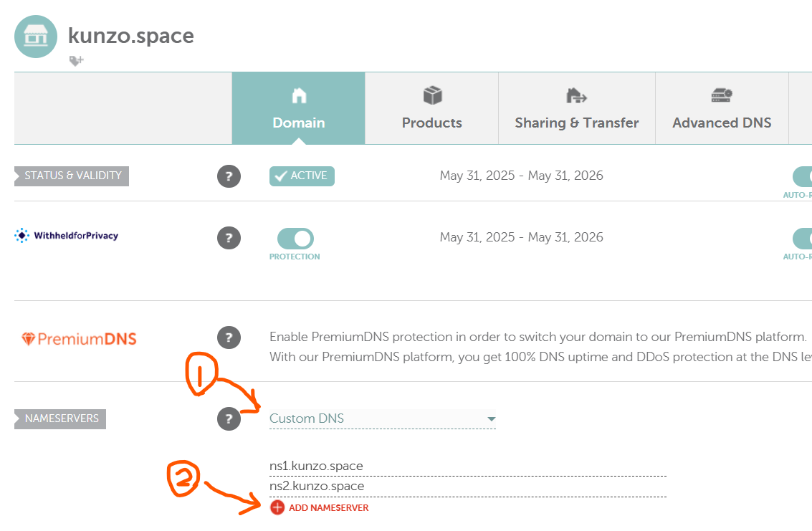Click dropdown arrow of nameserver type selector
This screenshot has width=812, height=531.
(491, 418)
